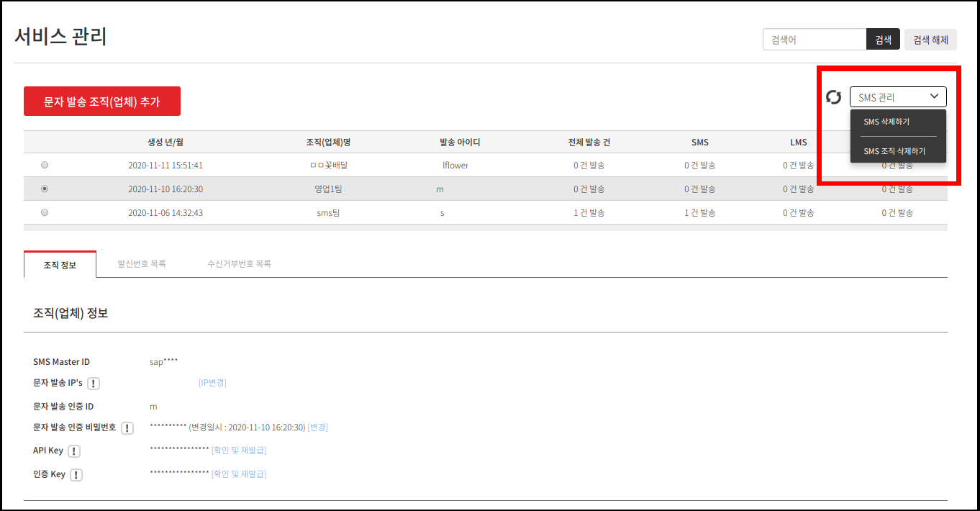
Task: Click the 검색 해제 button
Action: point(930,40)
